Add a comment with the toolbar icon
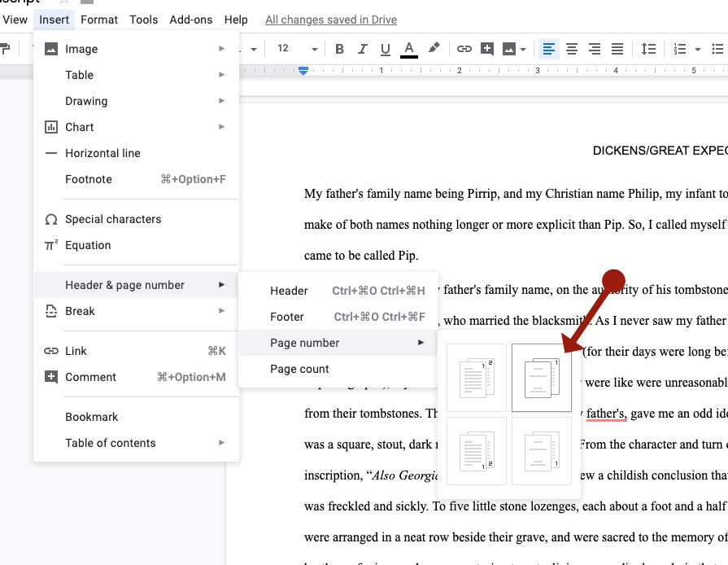 tap(486, 48)
